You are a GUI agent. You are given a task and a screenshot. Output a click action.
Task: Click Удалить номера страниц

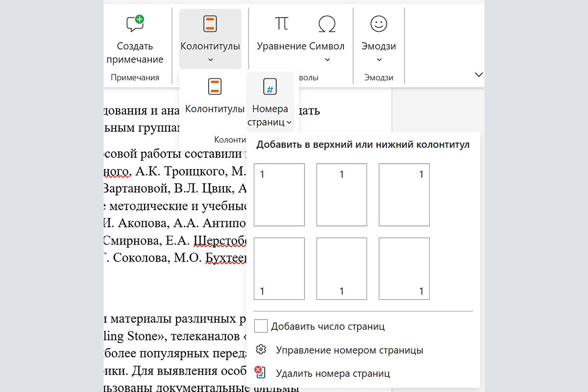[333, 373]
